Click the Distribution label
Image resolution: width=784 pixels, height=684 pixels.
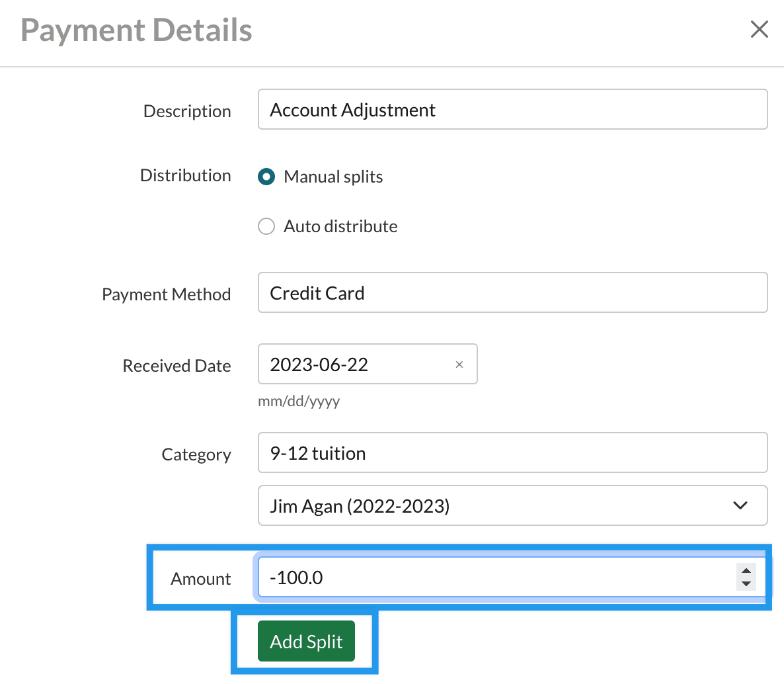pos(185,175)
